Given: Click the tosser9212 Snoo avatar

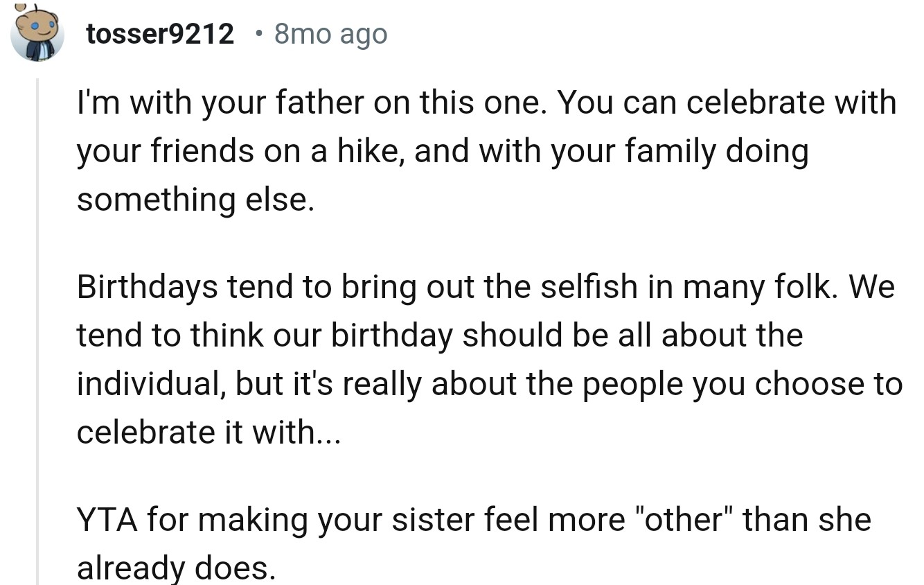Looking at the screenshot, I should (x=37, y=33).
